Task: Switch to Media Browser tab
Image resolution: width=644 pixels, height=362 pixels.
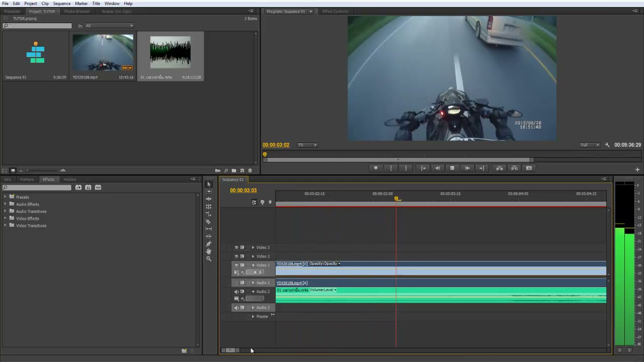Action: coord(77,11)
